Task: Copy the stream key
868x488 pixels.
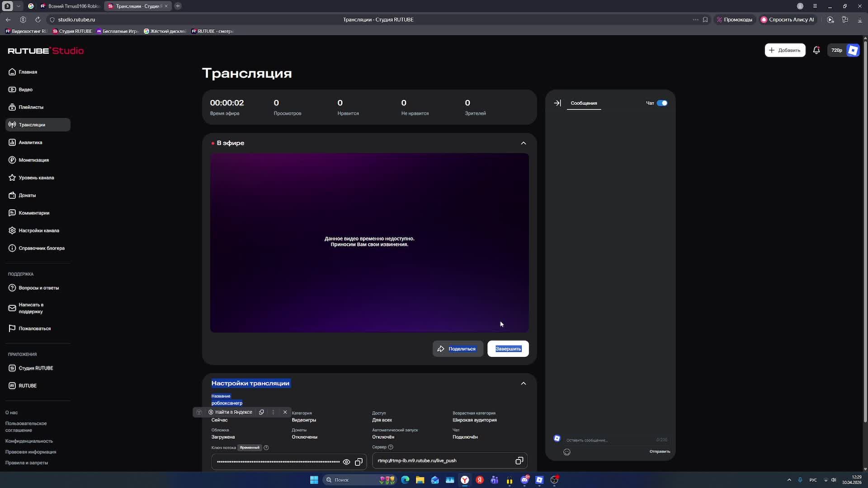Action: [x=359, y=462]
